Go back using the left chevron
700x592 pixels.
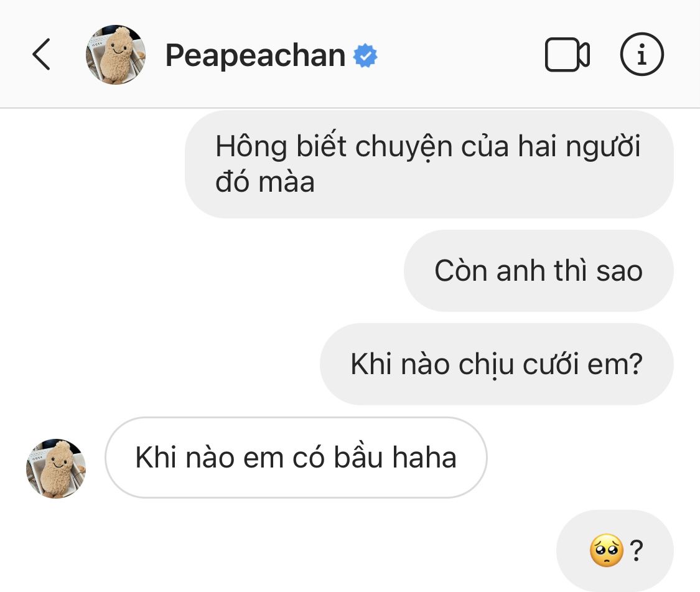coord(42,54)
